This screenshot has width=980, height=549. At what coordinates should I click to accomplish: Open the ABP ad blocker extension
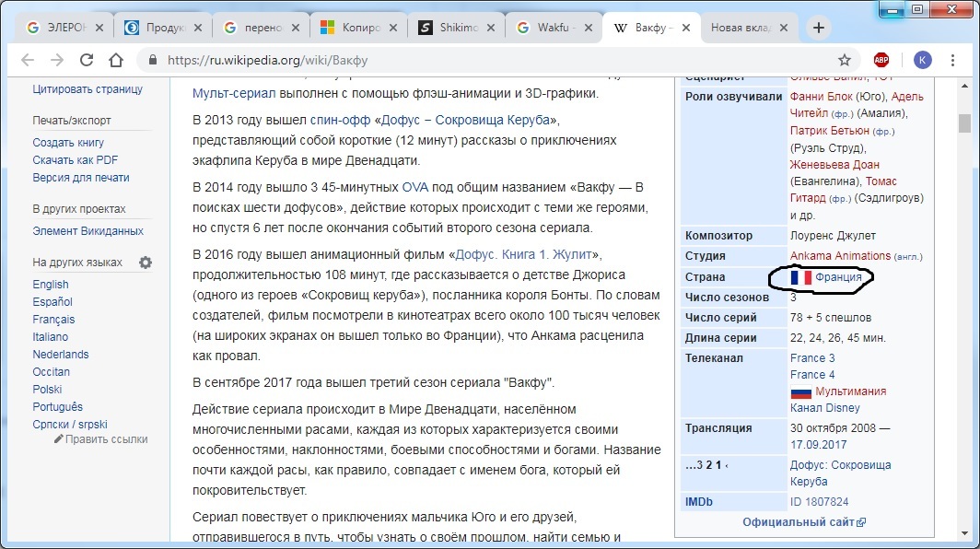tap(881, 60)
